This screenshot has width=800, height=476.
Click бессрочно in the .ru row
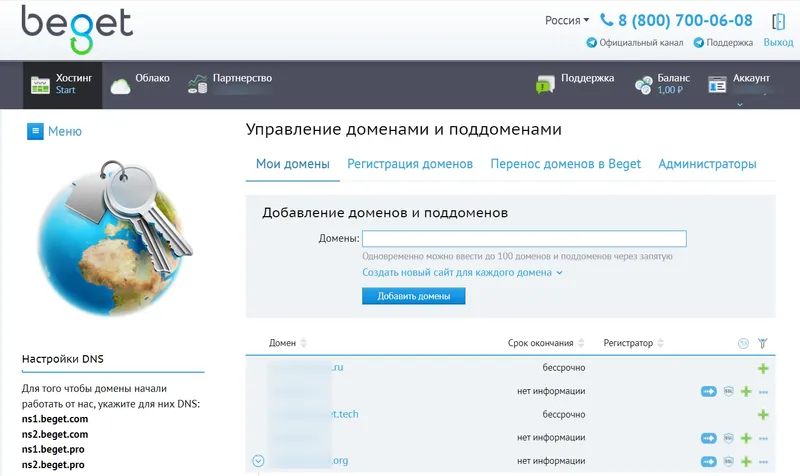(x=564, y=367)
